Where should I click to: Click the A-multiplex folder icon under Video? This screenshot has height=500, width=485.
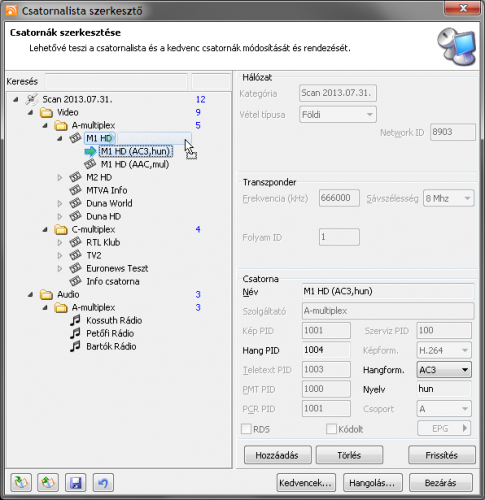pos(61,126)
